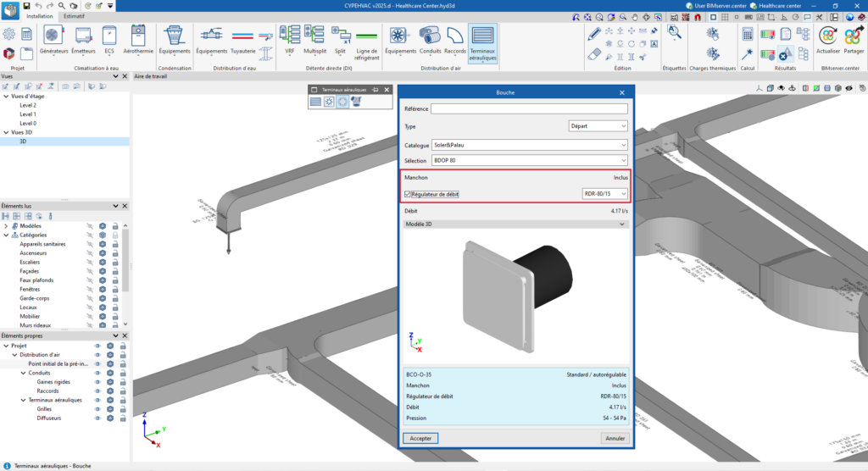Toggle lock for Appareils sanitaires category
868x471 pixels.
click(115, 244)
